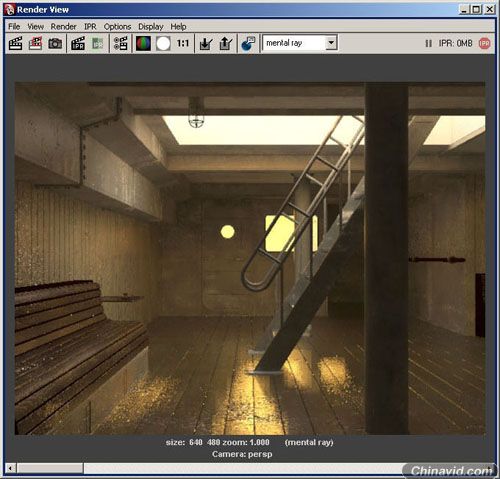Toggle RGB channels display
Screen dimensions: 500x479
tap(143, 43)
